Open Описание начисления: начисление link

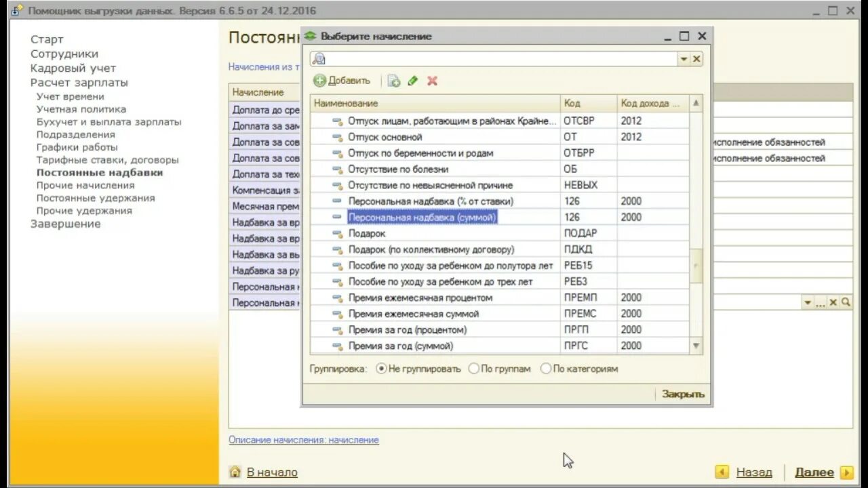coord(304,440)
